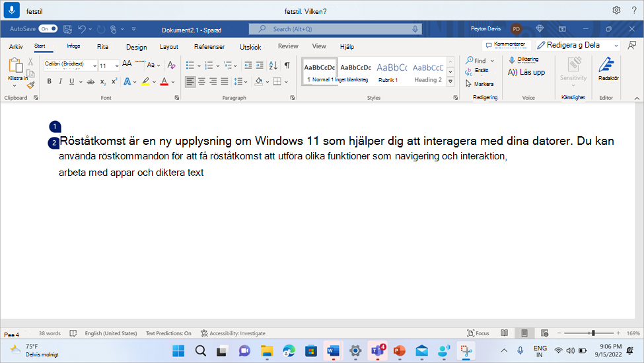Apply the Rubrik 1 style
This screenshot has width=644, height=363.
click(x=392, y=72)
